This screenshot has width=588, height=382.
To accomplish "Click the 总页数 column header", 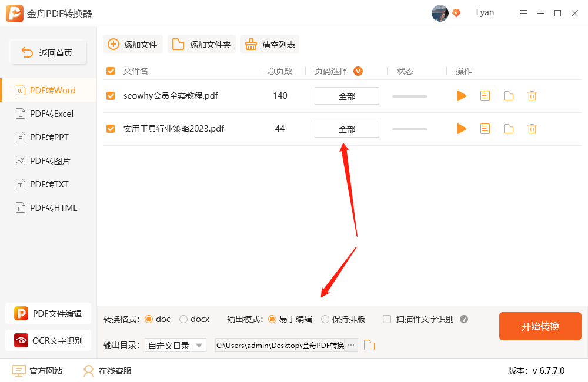I will pos(280,71).
